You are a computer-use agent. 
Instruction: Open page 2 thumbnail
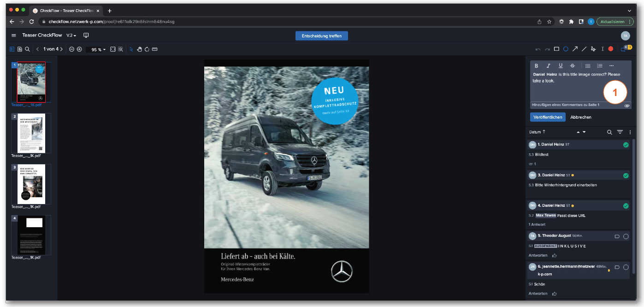[31, 133]
